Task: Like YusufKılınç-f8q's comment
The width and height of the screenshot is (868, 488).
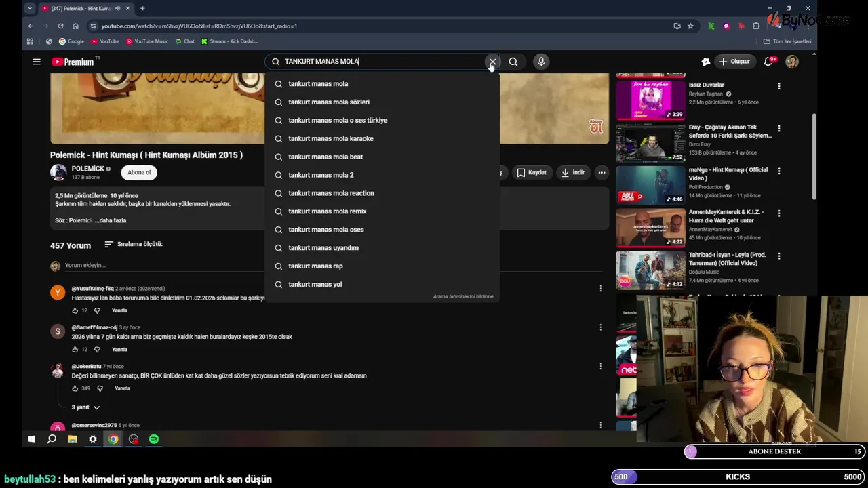Action: tap(75, 310)
